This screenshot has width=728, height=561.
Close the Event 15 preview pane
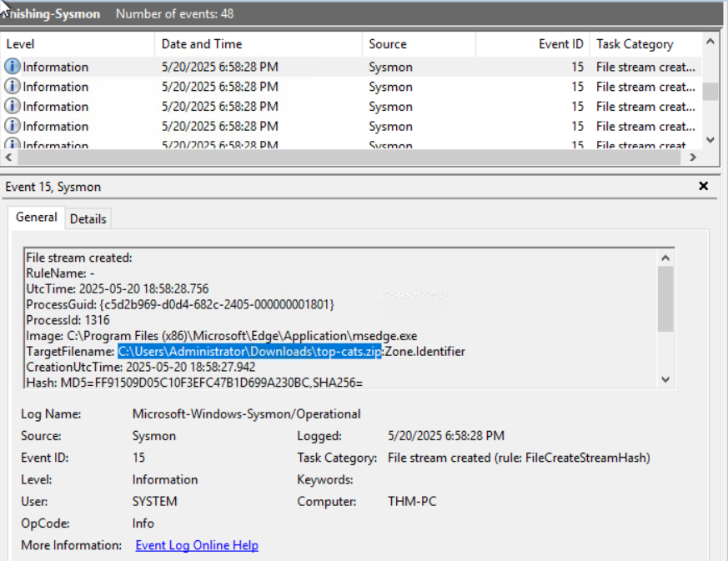[x=703, y=187]
